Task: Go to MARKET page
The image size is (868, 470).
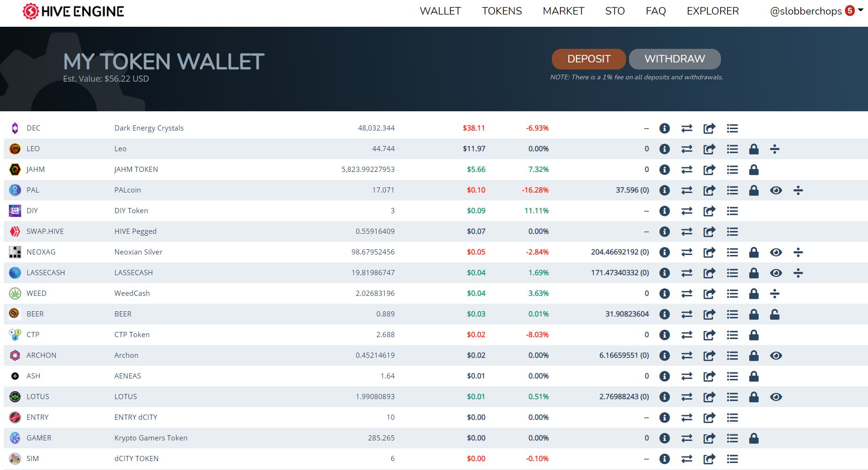Action: 563,11
